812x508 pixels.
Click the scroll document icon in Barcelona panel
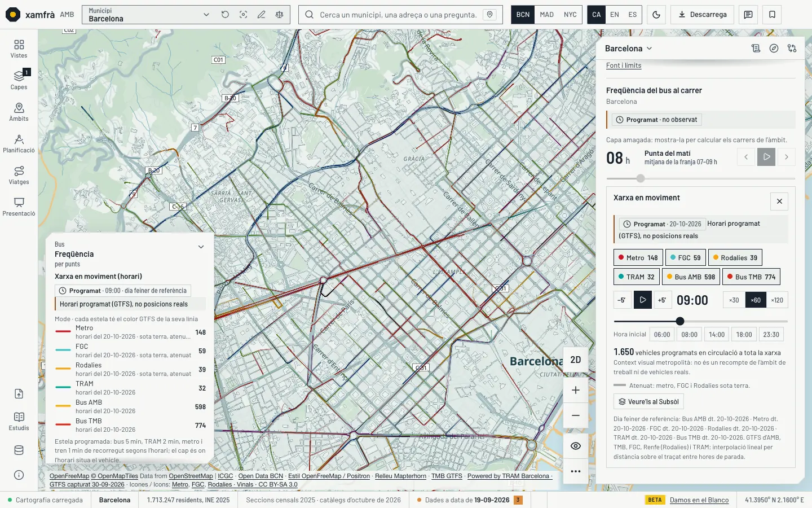(756, 49)
